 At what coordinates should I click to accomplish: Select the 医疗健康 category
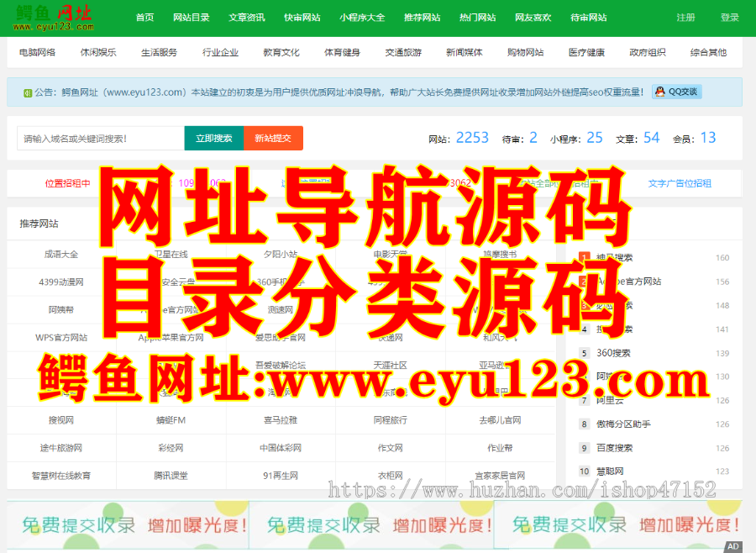(x=586, y=53)
